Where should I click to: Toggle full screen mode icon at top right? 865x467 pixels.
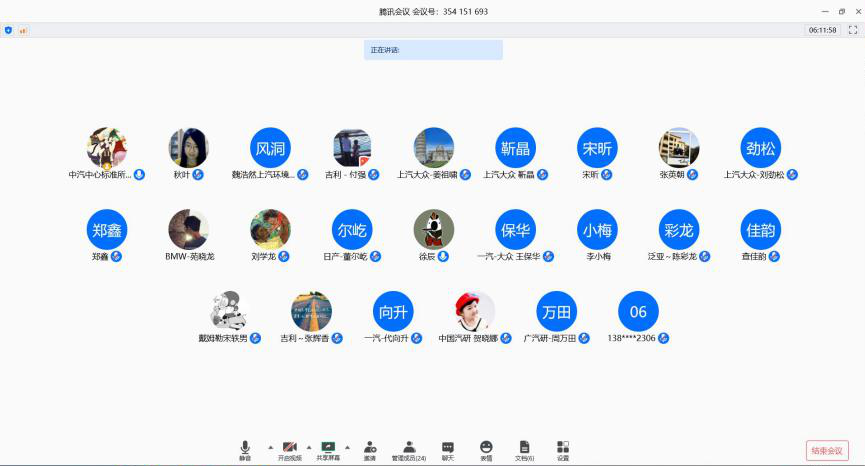851,30
